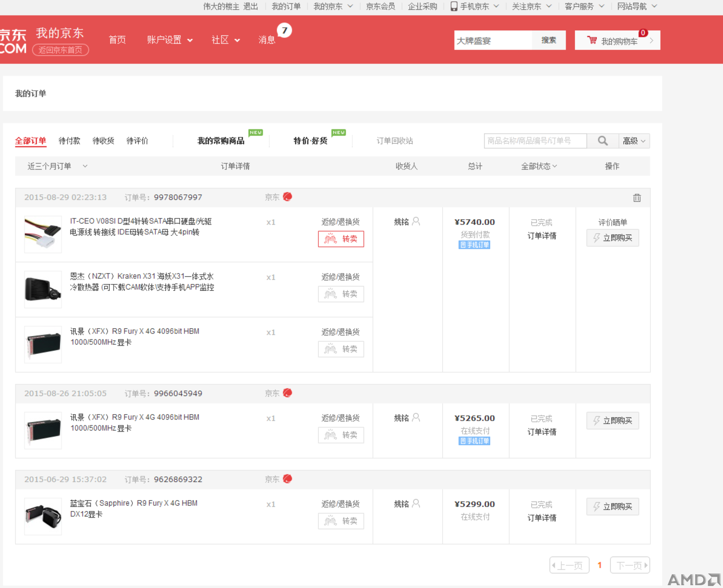Screen dimensions: 723x588
Task: Click the 大牌盛宴 header search field
Action: pyautogui.click(x=493, y=40)
